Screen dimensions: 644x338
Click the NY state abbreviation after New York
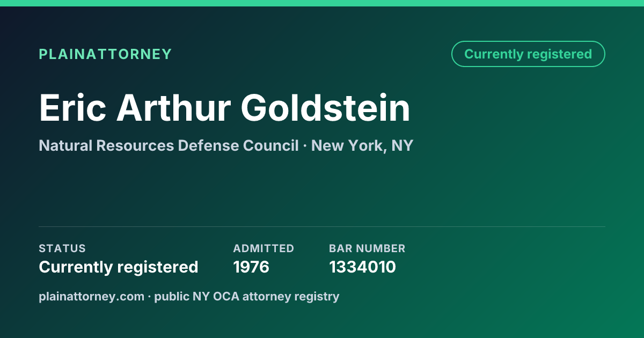(402, 145)
